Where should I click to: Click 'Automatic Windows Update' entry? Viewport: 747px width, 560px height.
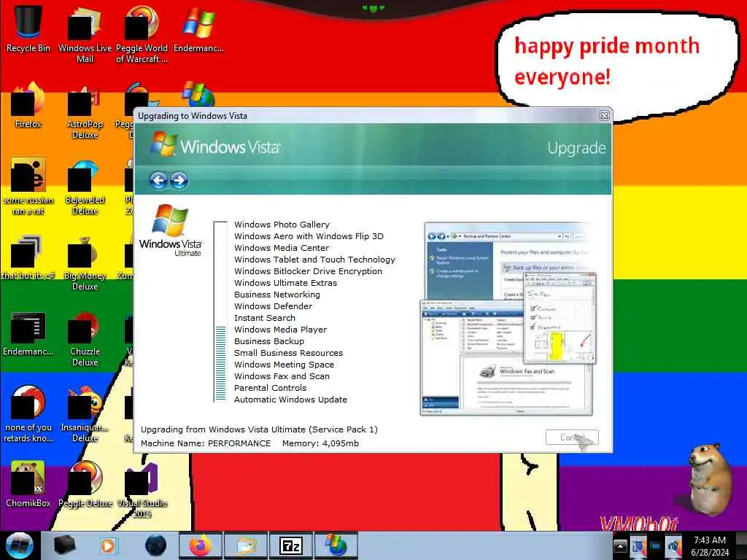pyautogui.click(x=290, y=400)
